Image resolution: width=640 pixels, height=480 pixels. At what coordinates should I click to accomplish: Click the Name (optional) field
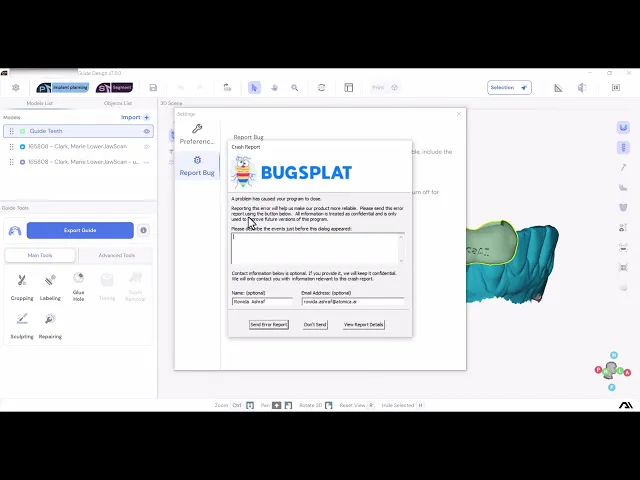262,302
